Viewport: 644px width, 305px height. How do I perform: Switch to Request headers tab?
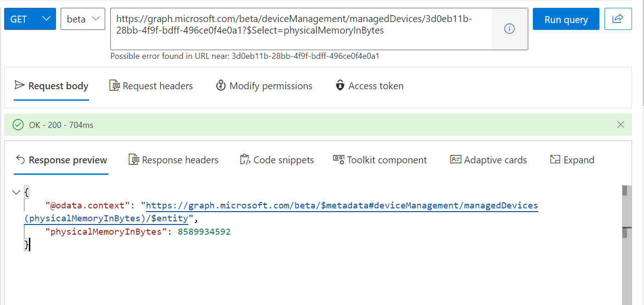[151, 86]
